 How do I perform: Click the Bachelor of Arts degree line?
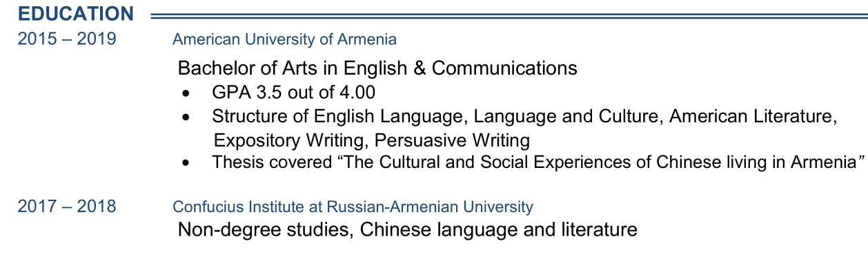(377, 68)
